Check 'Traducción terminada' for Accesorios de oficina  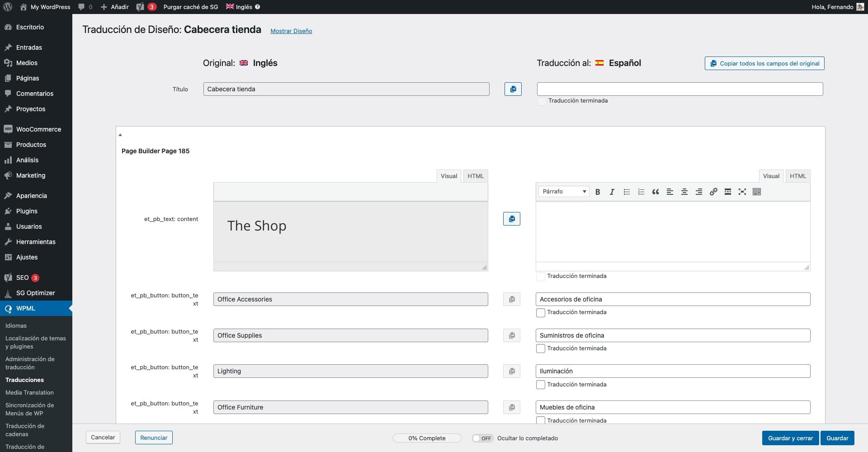pos(540,313)
